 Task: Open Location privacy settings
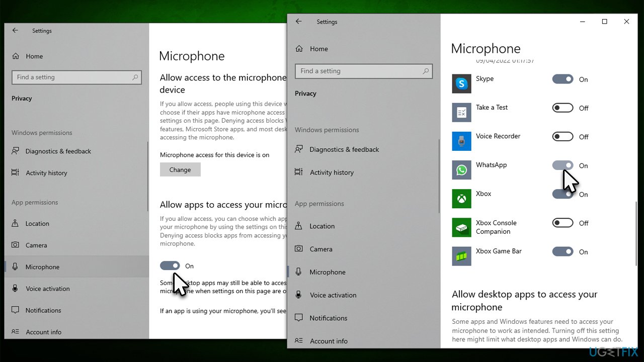pos(322,226)
